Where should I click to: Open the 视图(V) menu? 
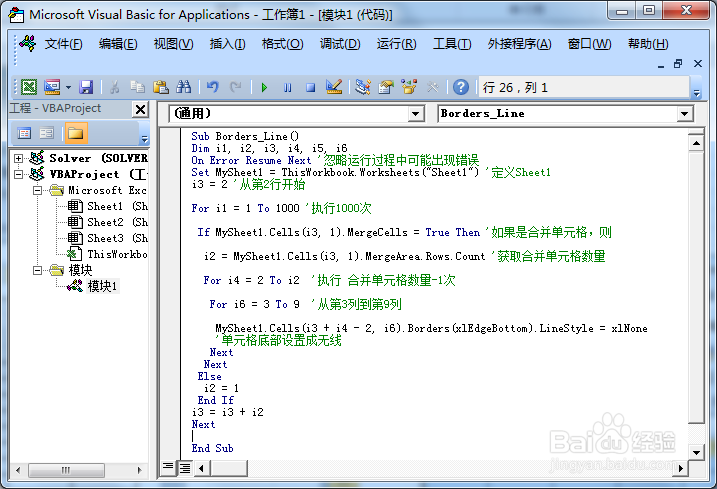(x=173, y=44)
